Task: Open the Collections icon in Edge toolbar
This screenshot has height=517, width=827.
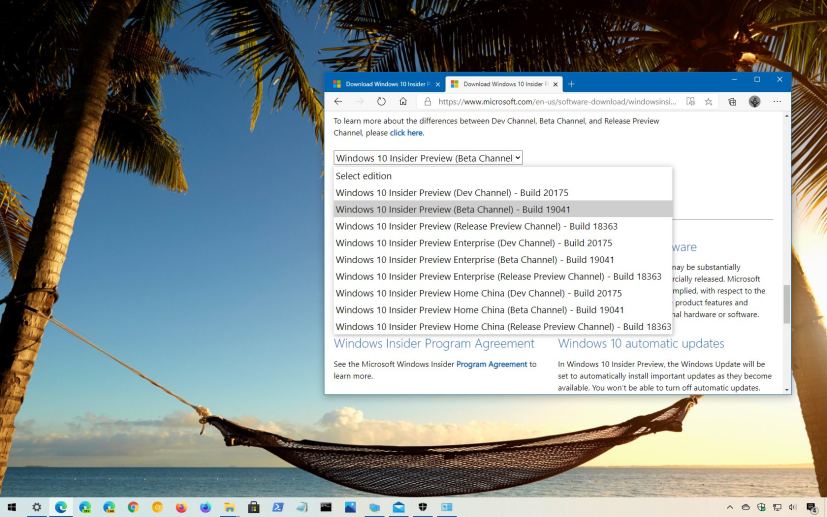Action: click(x=732, y=102)
